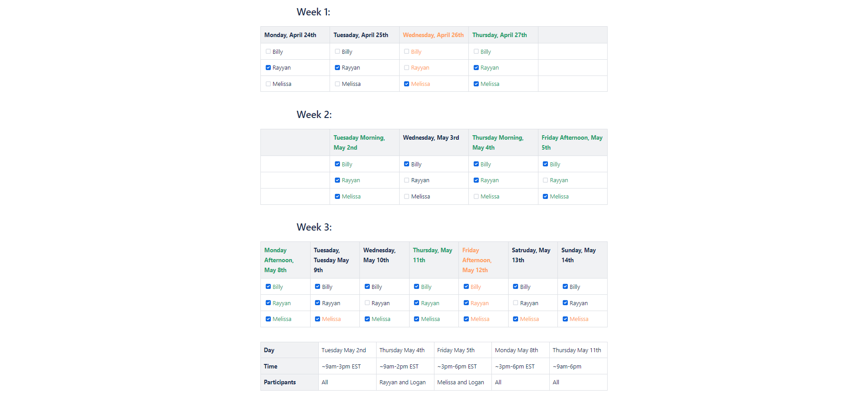Uncheck Melissa under Thursday, April 27th
Screen dimensions: 868x406
click(476, 84)
